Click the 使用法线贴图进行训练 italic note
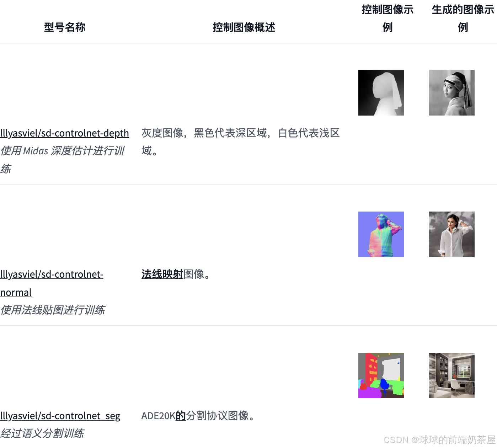Viewport: 497px width, 448px height. coord(53,310)
